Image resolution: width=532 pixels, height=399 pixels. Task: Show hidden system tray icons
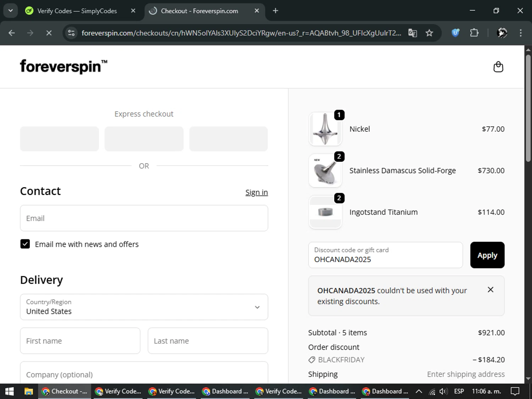click(419, 391)
